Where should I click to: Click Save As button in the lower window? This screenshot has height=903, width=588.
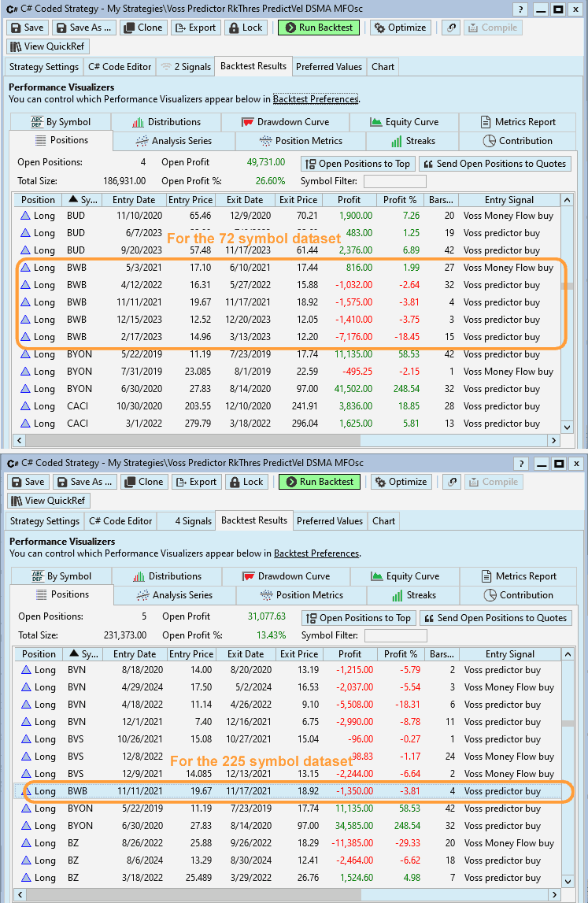[x=84, y=482]
